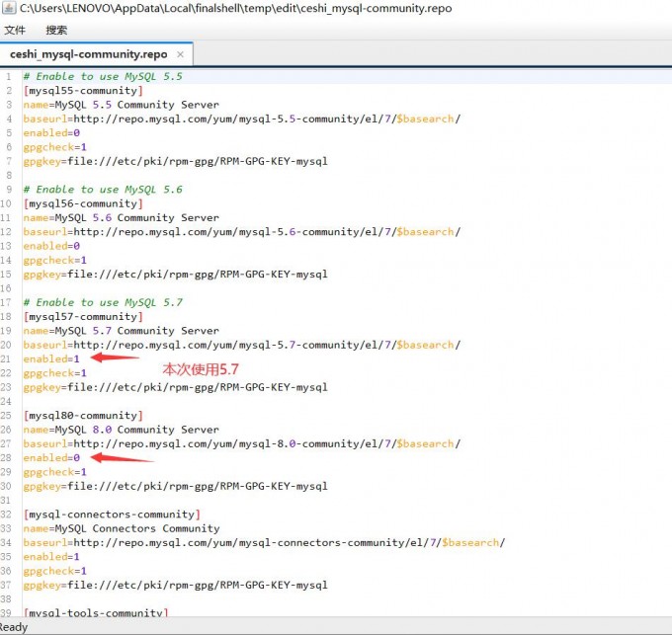
Task: Click 'enabled=0' on line 13
Action: pos(51,246)
